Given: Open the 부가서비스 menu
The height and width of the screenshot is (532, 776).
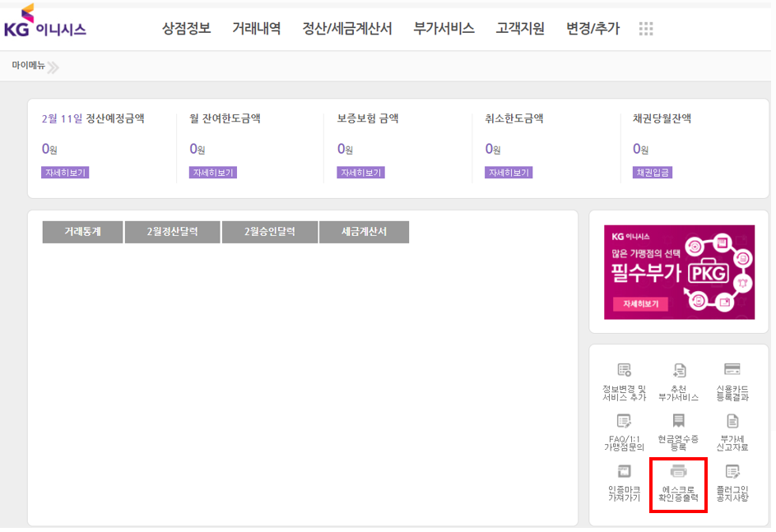Looking at the screenshot, I should click(x=444, y=29).
